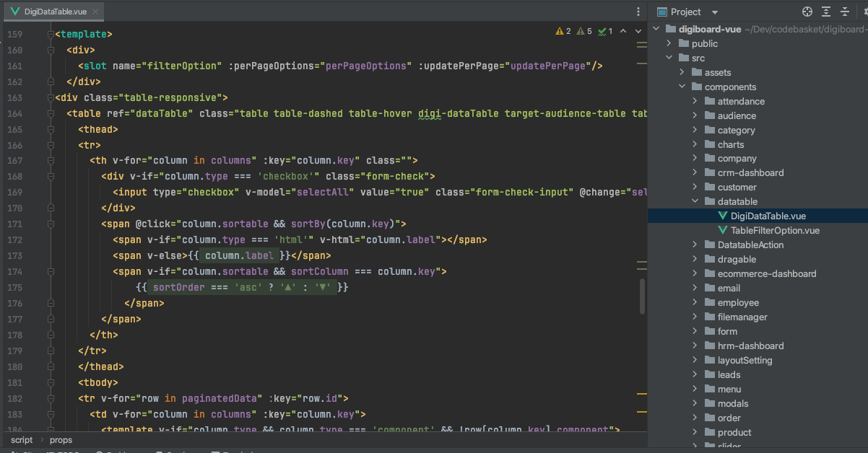Click the Collapse All icon in Project panel
This screenshot has width=868, height=453.
pyautogui.click(x=844, y=12)
